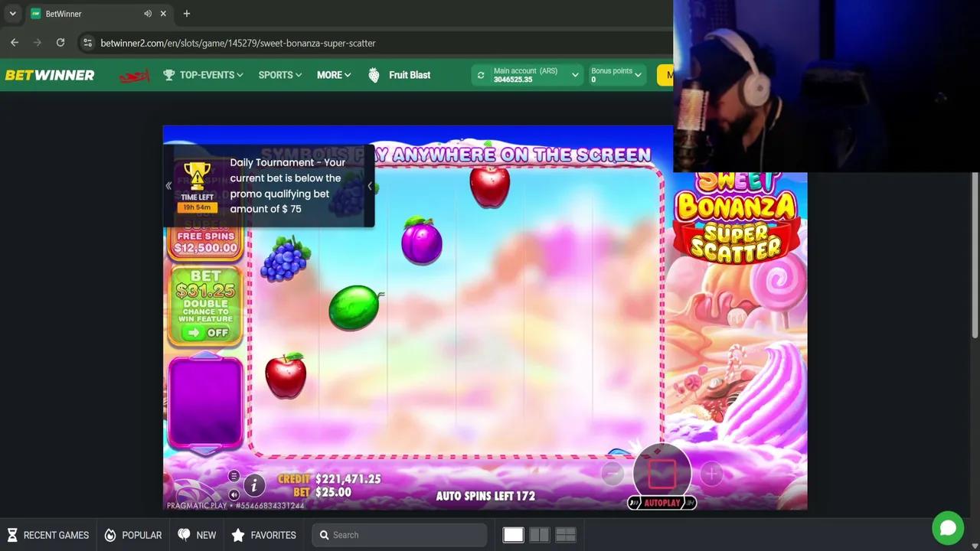Click the game Search field
The height and width of the screenshot is (551, 980).
(x=400, y=535)
